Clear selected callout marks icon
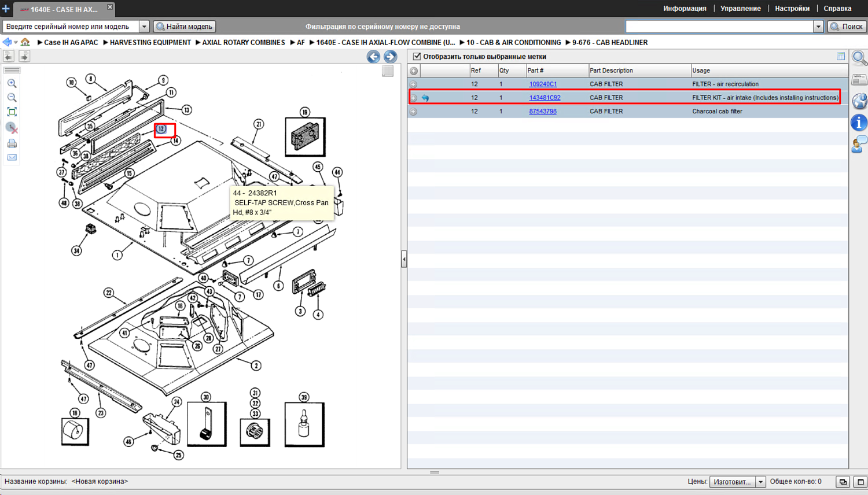The image size is (868, 495). [12, 128]
